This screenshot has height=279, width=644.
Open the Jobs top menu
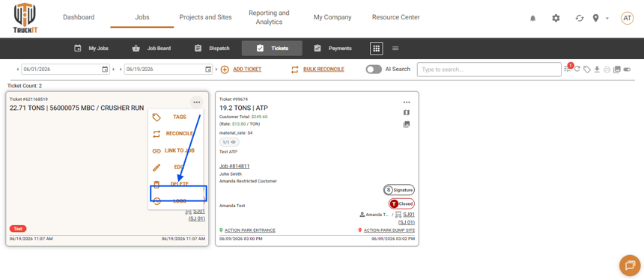pyautogui.click(x=142, y=17)
